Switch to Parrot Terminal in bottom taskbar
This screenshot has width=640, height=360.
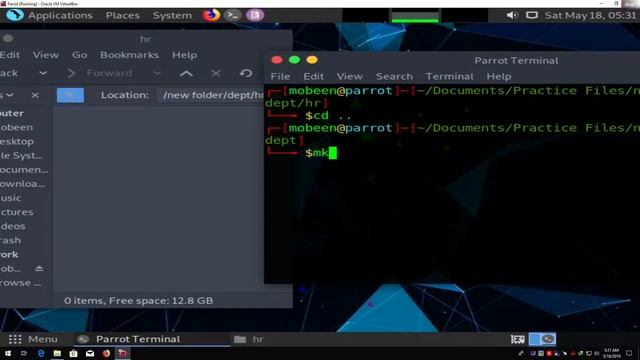point(152,339)
